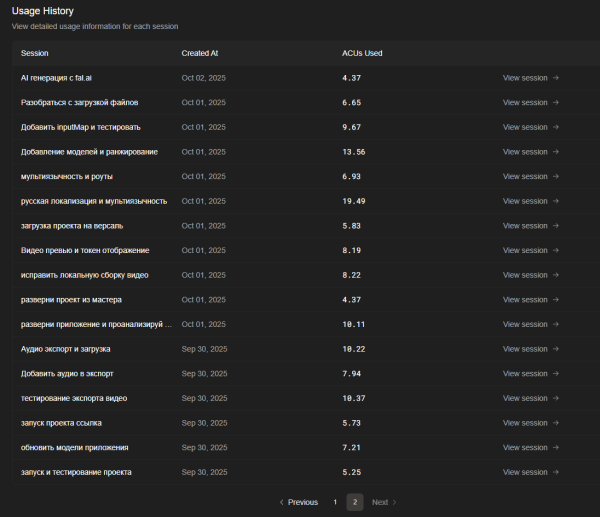This screenshot has height=517, width=600.
Task: Select page 1 in pagination
Action: 335,502
